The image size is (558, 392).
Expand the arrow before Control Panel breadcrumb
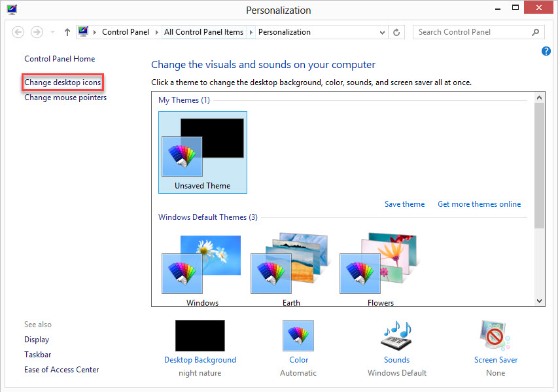tap(95, 32)
